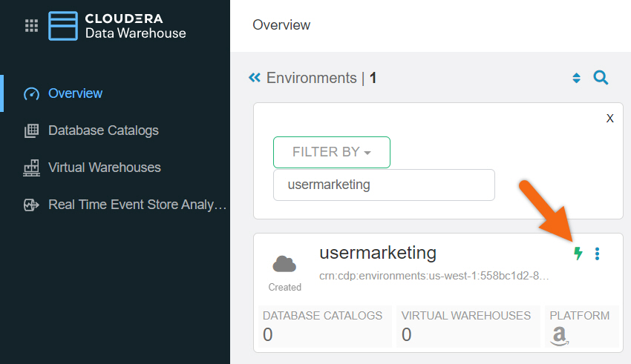Open Real Time Event Store Analytics
The height and width of the screenshot is (364, 631).
(x=137, y=205)
